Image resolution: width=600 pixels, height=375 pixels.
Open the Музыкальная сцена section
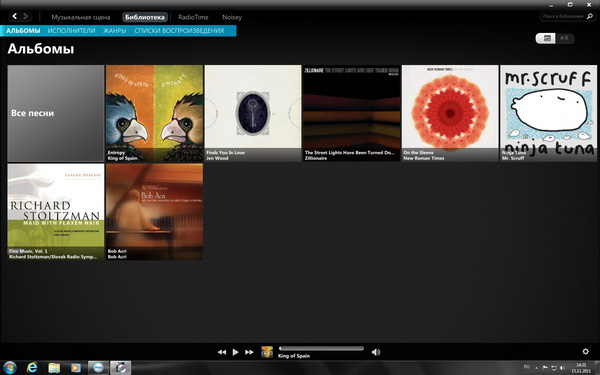tap(81, 17)
